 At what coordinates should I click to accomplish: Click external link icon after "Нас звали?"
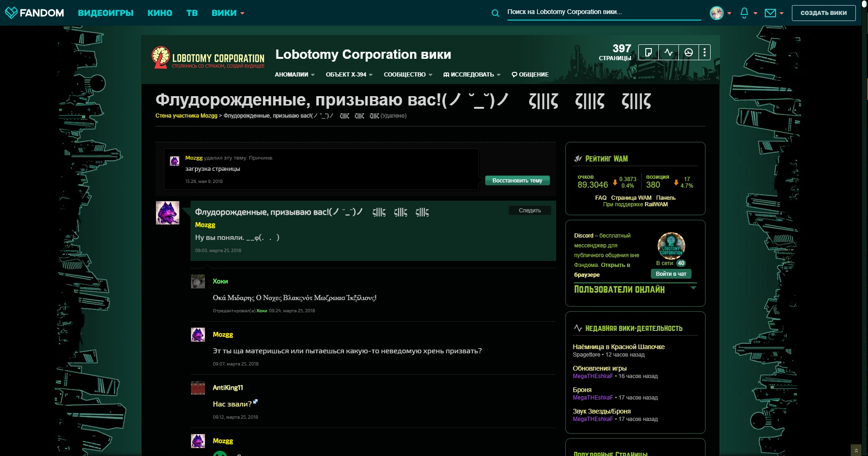(x=255, y=401)
